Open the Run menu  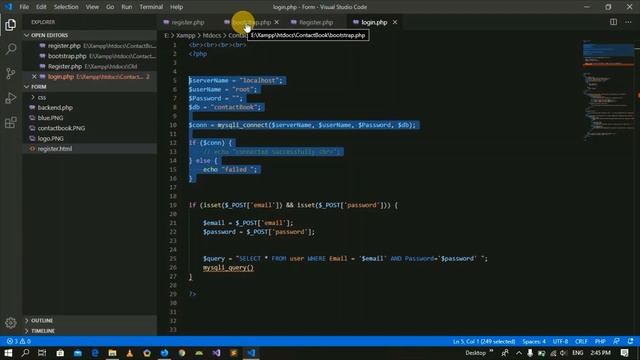click(x=127, y=7)
